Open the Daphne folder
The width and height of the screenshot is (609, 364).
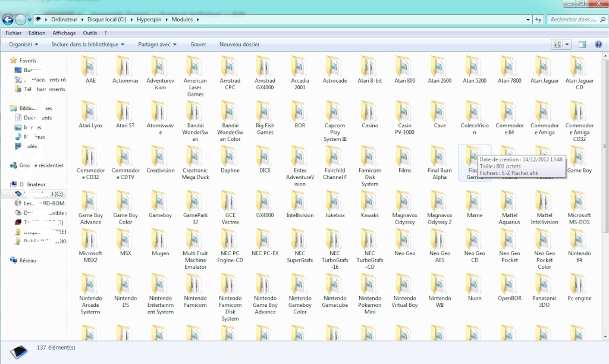click(230, 159)
